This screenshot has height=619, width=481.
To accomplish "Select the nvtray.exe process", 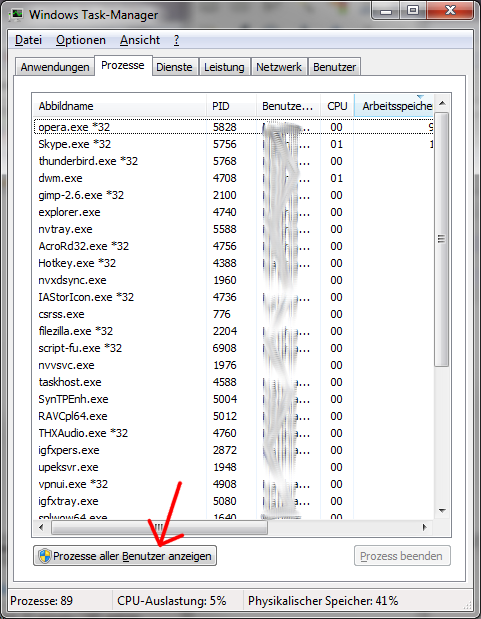I will (x=233, y=229).
